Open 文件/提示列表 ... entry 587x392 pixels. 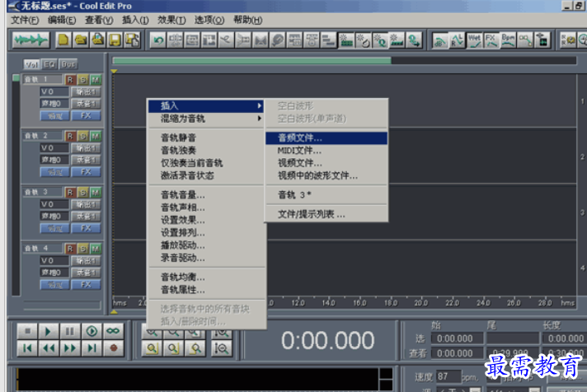(326, 214)
